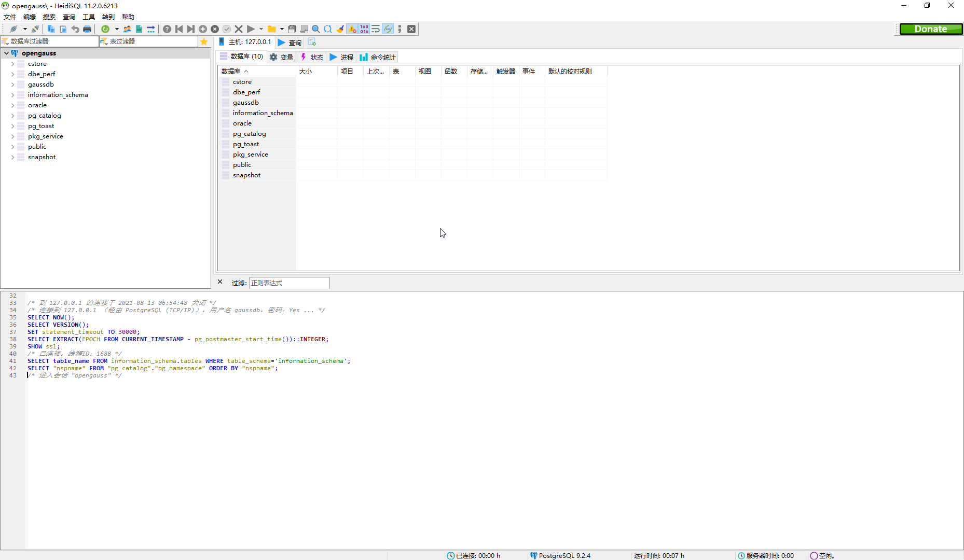Expand the gaussdb schema in tree
964x560 pixels.
coord(12,85)
